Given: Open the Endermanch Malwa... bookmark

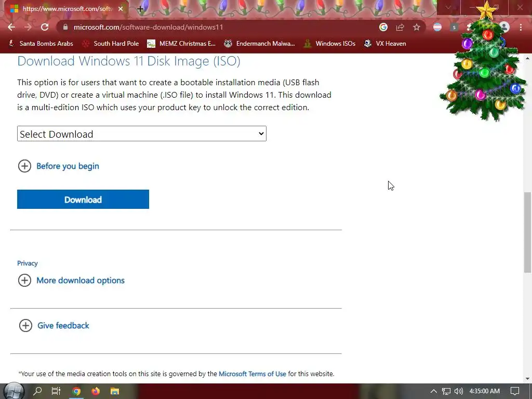Looking at the screenshot, I should 260,44.
